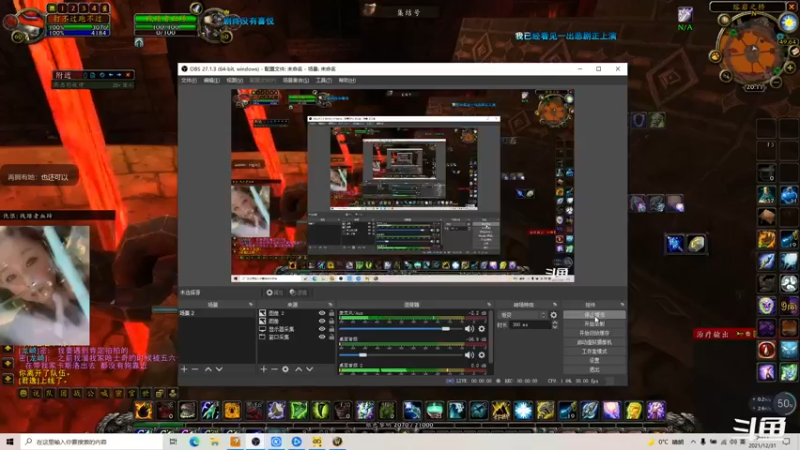Image resolution: width=800 pixels, height=450 pixels.
Task: Click the 停止推流 stop streaming button
Action: 594,315
